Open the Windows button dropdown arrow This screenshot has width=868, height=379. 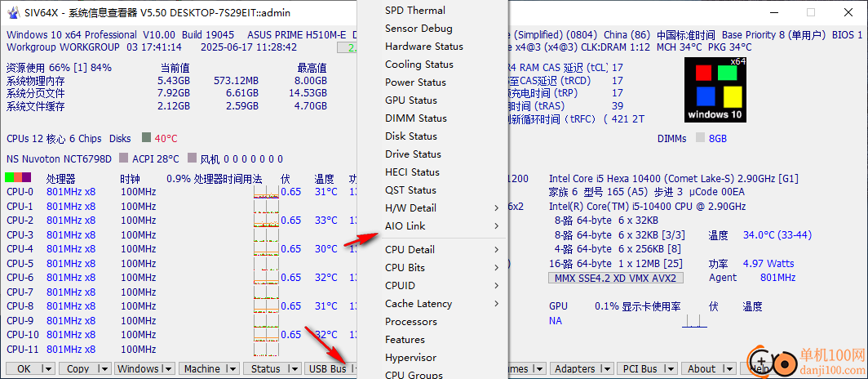click(168, 368)
